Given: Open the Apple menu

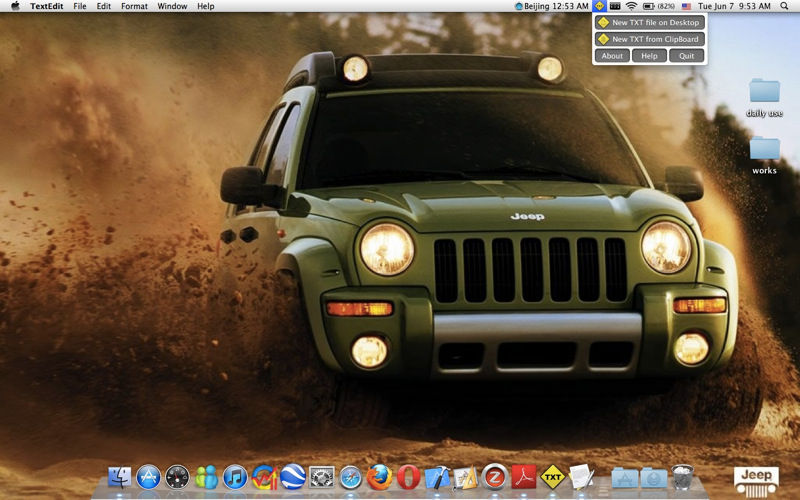Looking at the screenshot, I should pyautogui.click(x=15, y=6).
